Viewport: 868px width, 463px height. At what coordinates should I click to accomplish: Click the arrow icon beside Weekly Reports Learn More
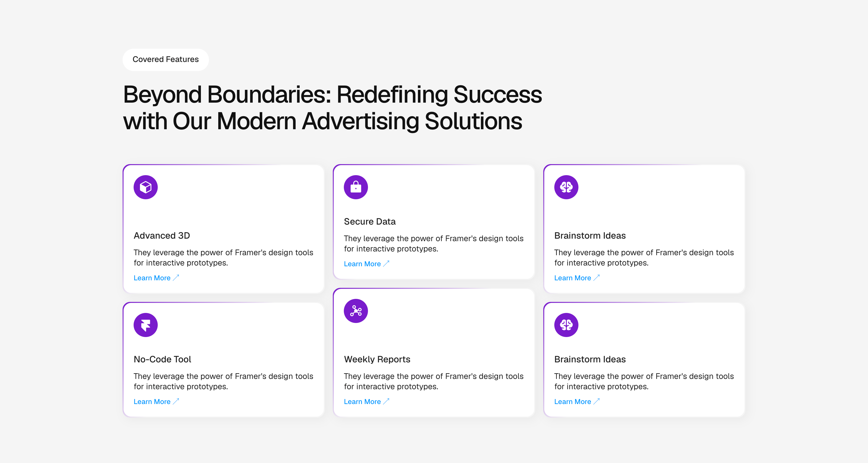(x=386, y=401)
